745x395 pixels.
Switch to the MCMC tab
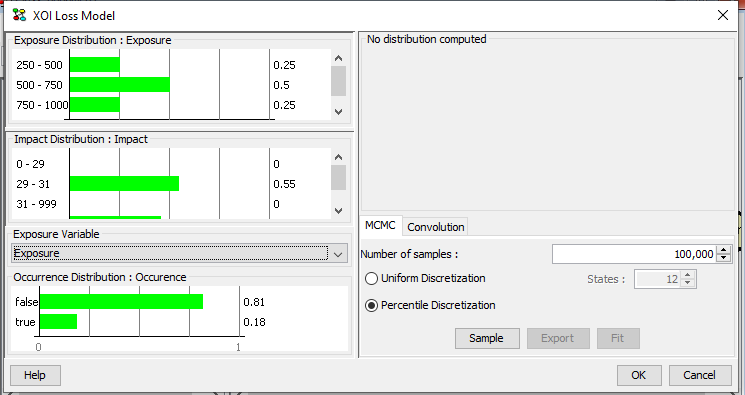click(x=380, y=225)
